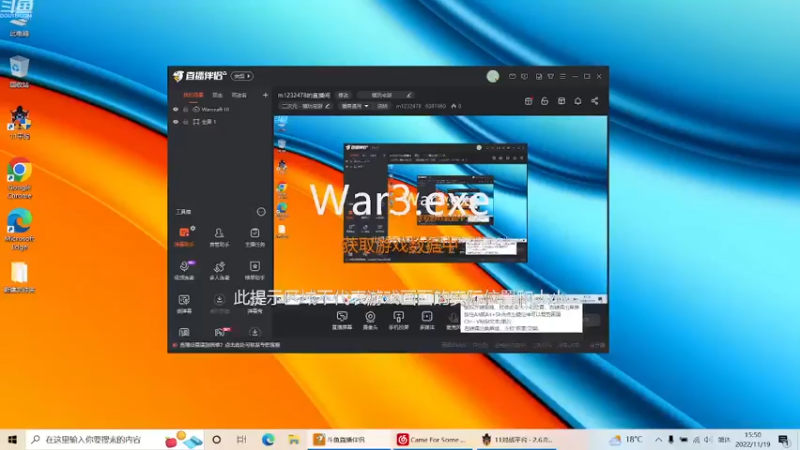
Task: Add 多媒体 media source
Action: click(427, 320)
